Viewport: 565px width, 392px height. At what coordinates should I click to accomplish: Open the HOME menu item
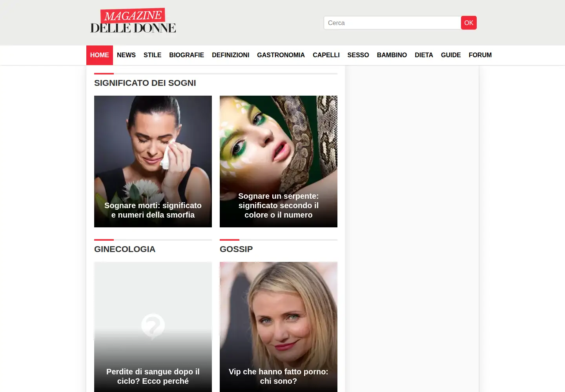click(x=100, y=55)
